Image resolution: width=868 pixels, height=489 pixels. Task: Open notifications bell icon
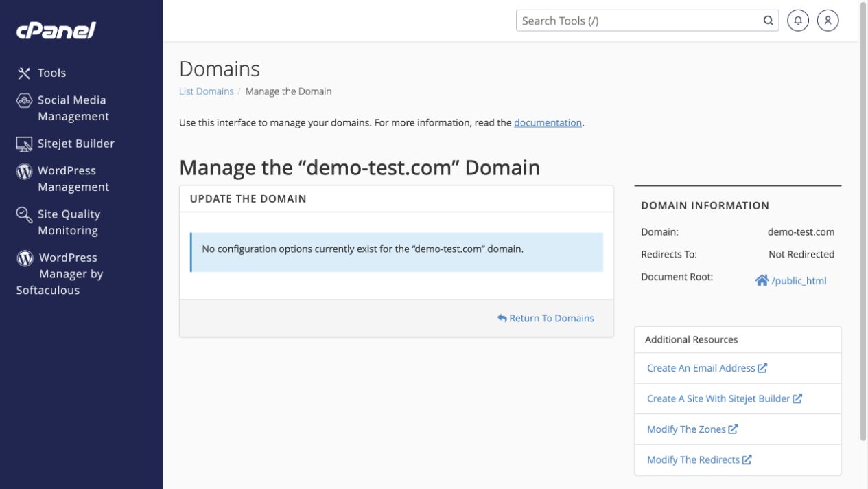pyautogui.click(x=798, y=21)
